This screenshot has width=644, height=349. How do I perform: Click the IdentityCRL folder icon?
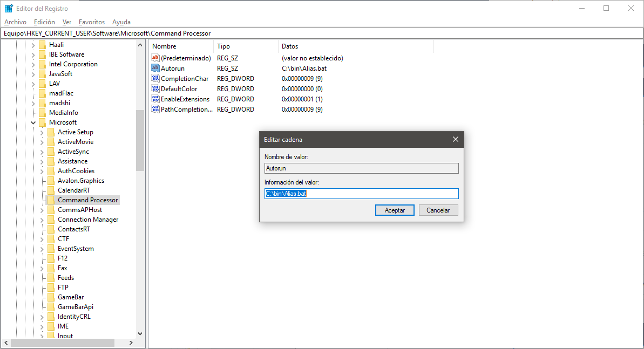tap(51, 317)
